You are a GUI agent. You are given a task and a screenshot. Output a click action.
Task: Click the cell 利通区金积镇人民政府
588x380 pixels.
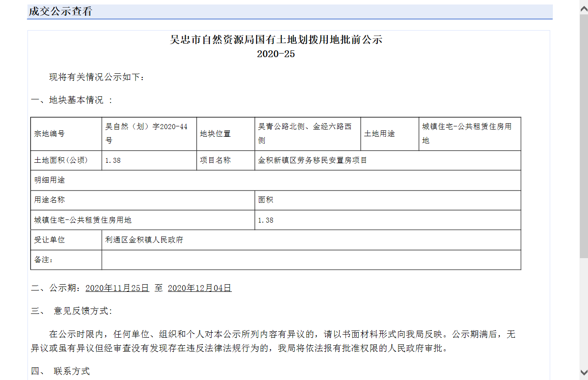[x=311, y=240]
